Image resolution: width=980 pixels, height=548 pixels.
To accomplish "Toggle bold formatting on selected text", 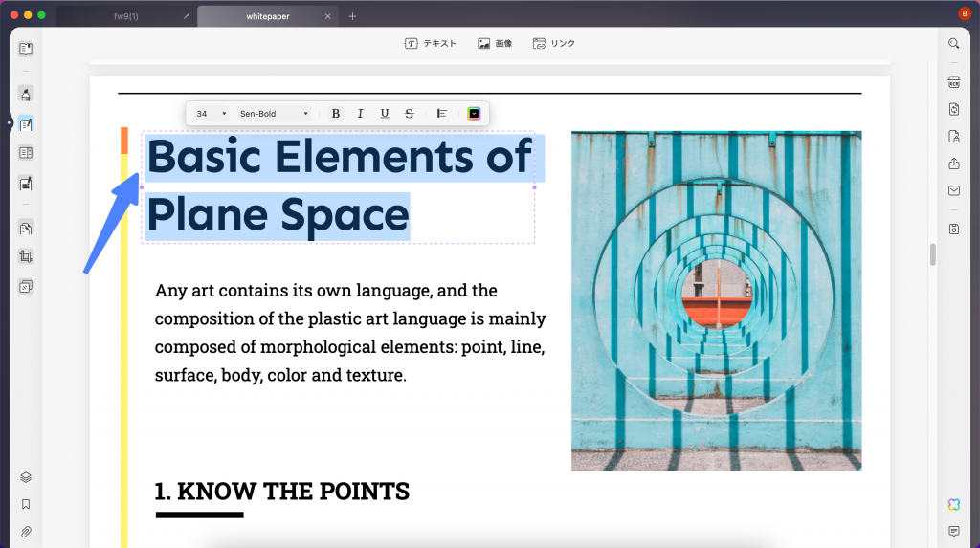I will (336, 114).
